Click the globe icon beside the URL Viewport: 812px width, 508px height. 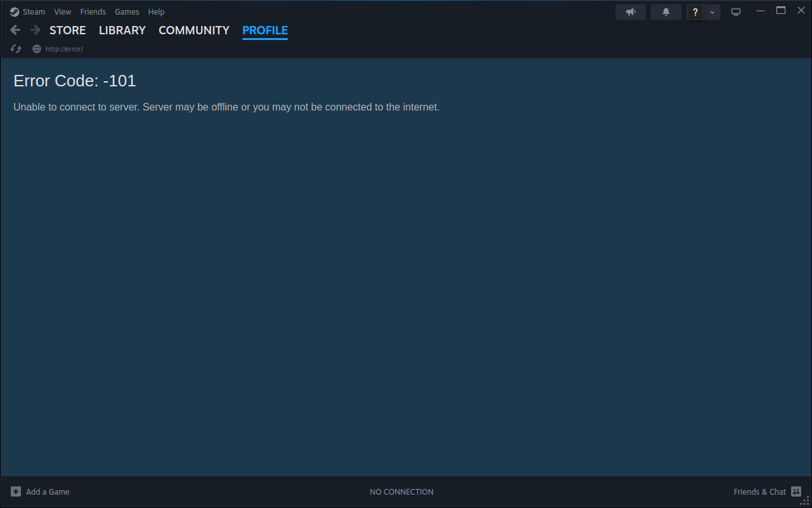point(37,49)
